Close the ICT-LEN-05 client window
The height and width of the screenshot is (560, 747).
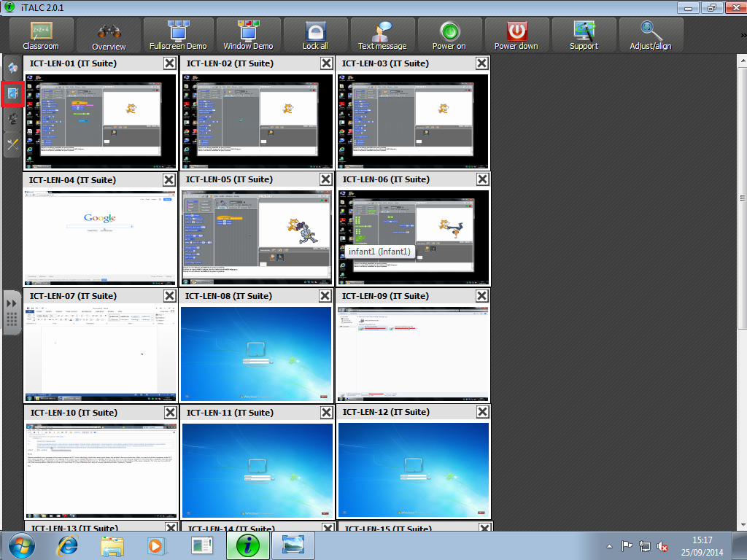point(326,179)
